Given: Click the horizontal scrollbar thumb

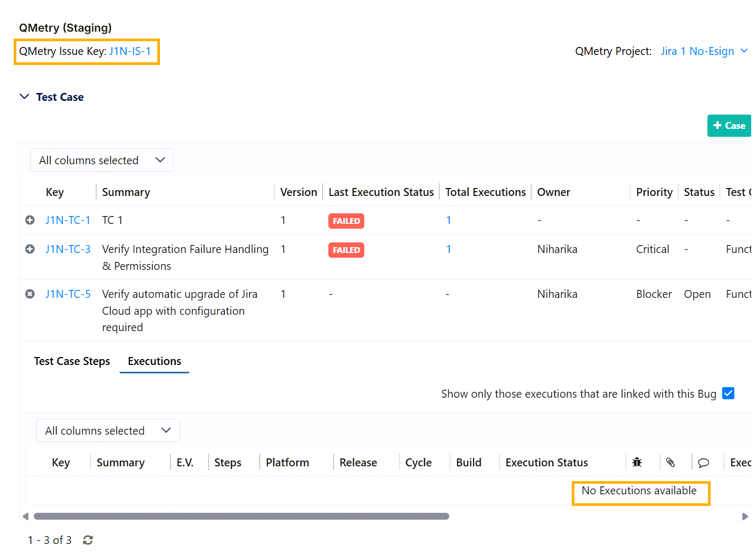Looking at the screenshot, I should point(241,516).
